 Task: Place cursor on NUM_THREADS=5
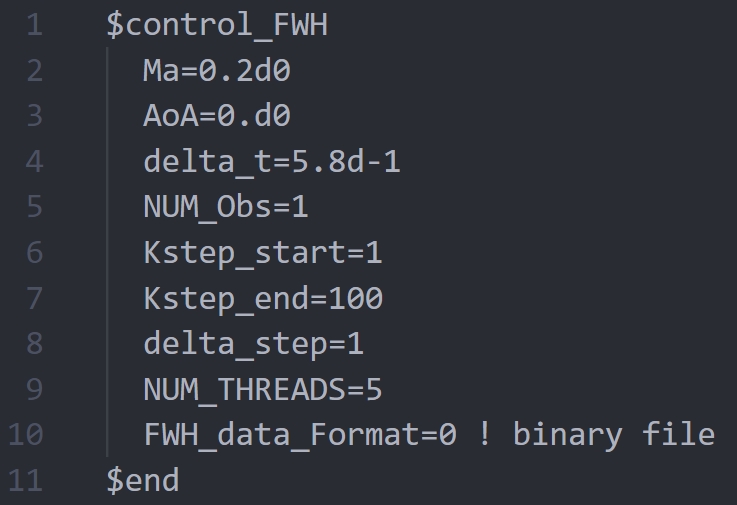[262, 389]
